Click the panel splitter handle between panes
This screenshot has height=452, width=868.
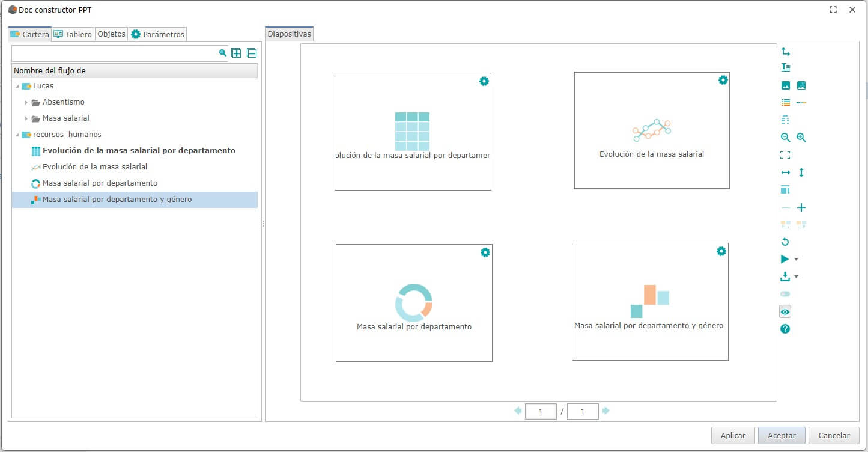pyautogui.click(x=263, y=224)
